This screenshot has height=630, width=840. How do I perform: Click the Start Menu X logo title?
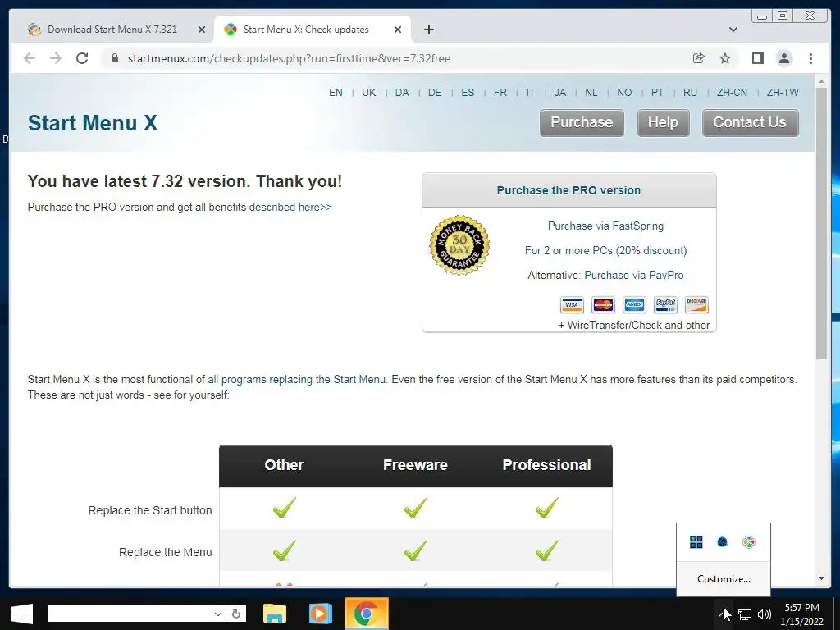tap(93, 123)
